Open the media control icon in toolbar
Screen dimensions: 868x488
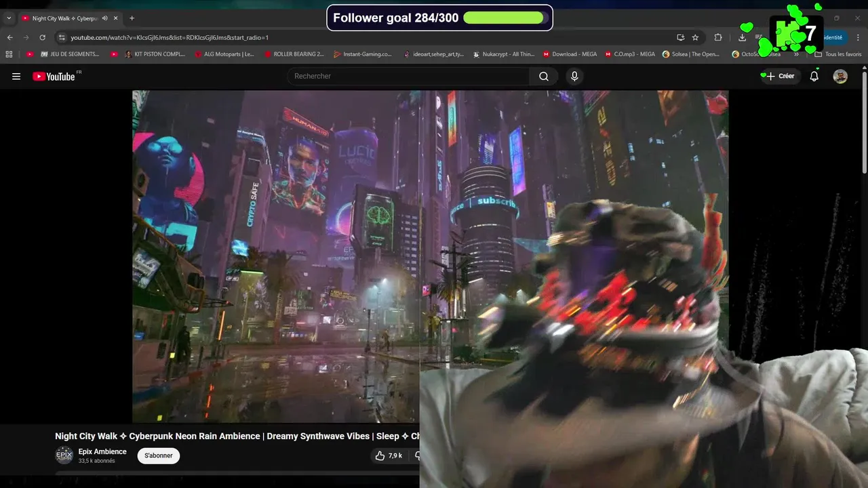click(759, 37)
